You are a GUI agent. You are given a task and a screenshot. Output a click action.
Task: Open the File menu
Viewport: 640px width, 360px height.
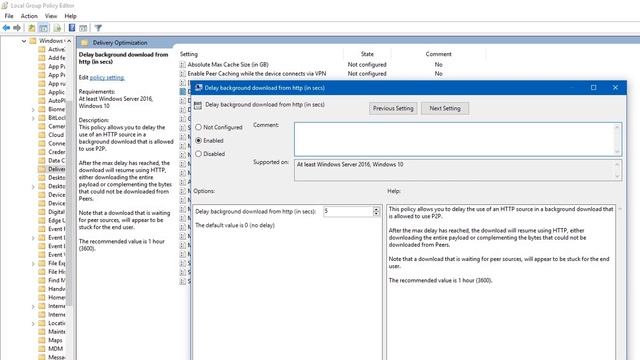9,16
